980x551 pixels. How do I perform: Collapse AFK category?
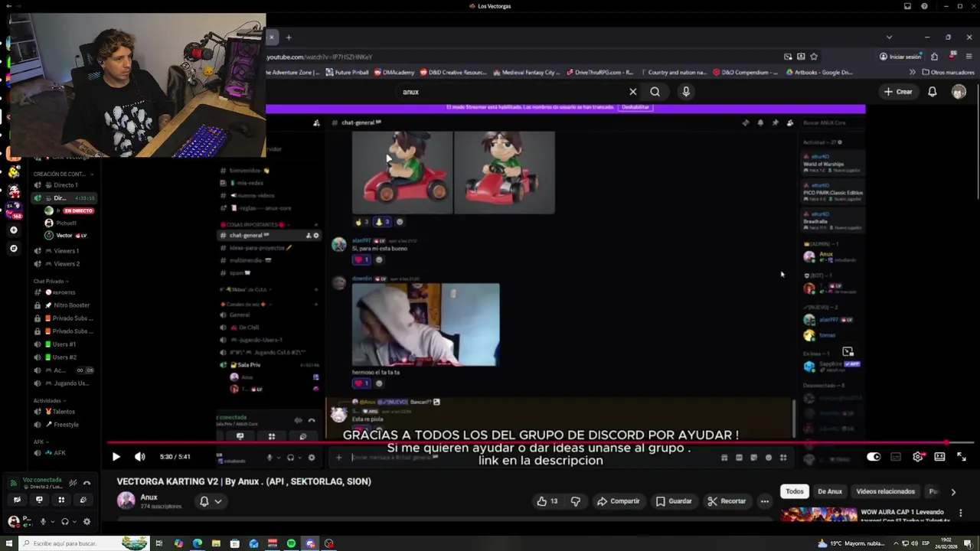(40, 442)
